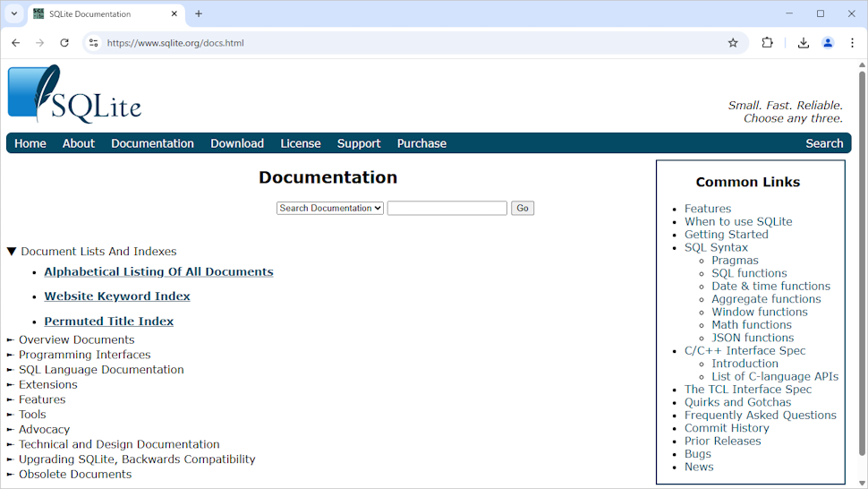Collapse Document Lists And Indexes section
Viewport: 868px width, 489px height.
pos(12,252)
